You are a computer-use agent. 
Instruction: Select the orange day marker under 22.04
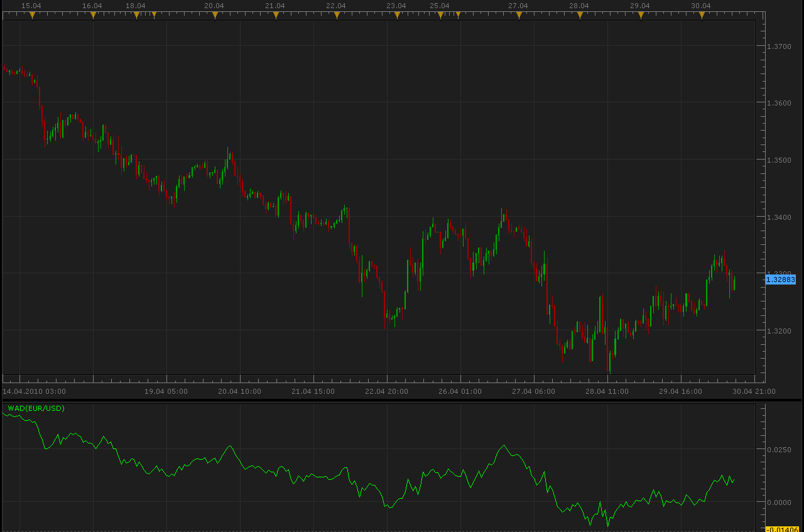pos(337,15)
